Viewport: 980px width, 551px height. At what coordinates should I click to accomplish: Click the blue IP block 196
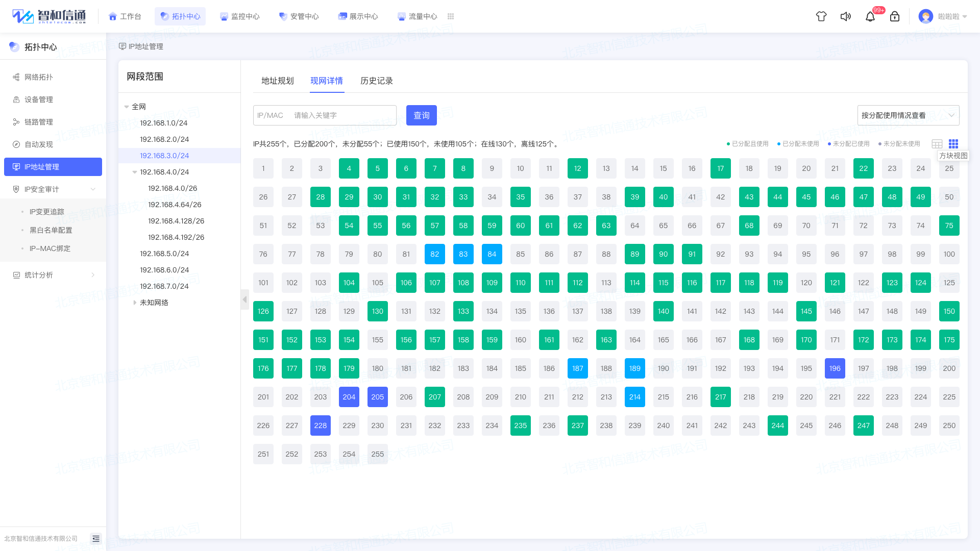coord(835,368)
